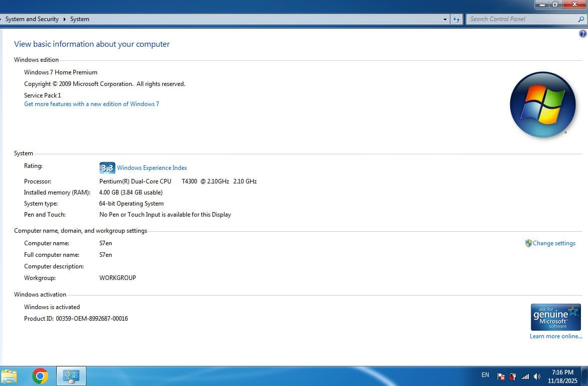588x386 pixels.
Task: Click the System breadcrumb item
Action: tap(80, 19)
